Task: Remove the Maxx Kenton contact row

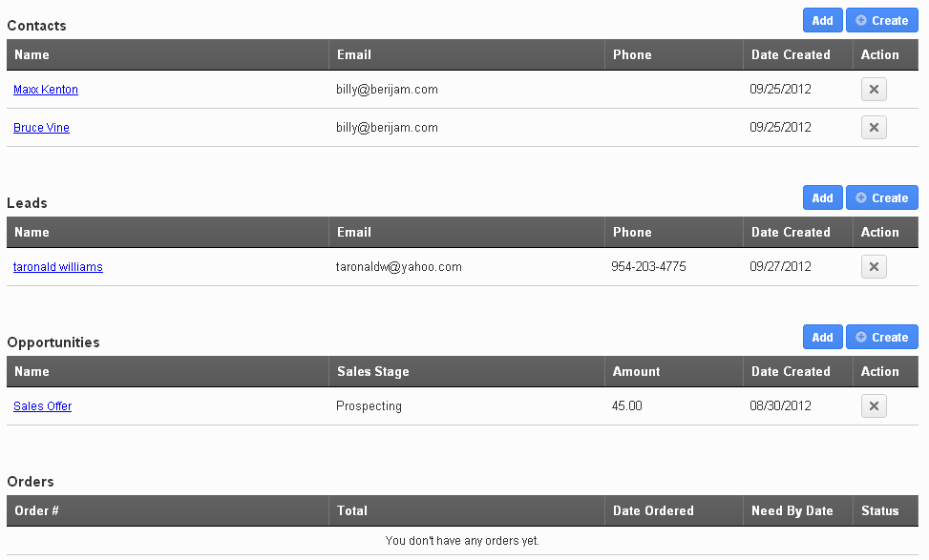Action: click(x=874, y=90)
